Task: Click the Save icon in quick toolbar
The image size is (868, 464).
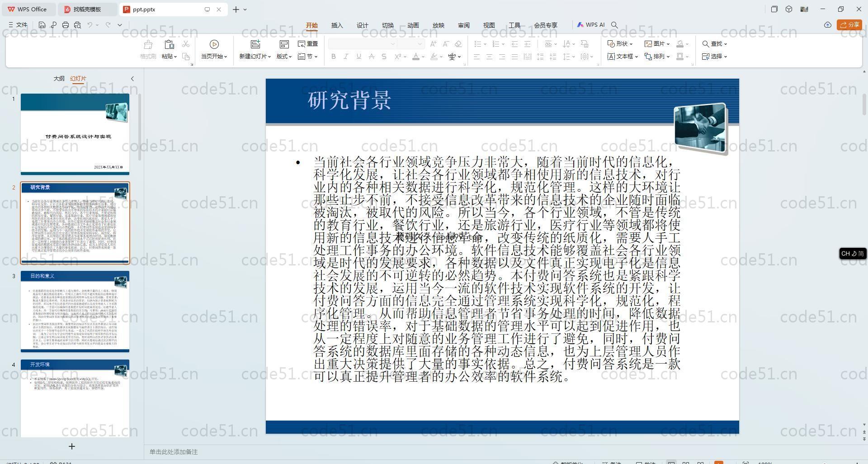Action: [42, 25]
